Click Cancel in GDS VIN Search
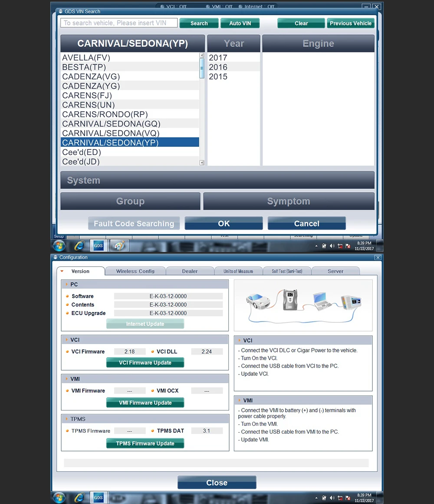The width and height of the screenshot is (434, 504). coord(306,223)
